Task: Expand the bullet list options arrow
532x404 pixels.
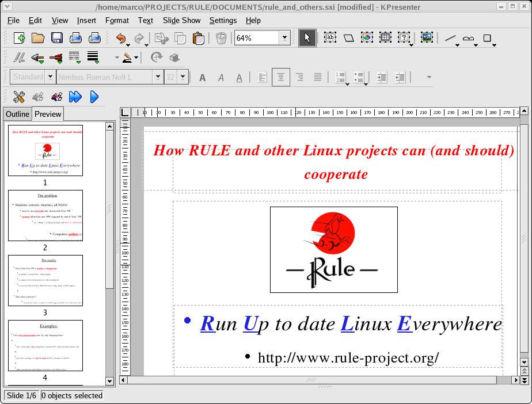Action: click(366, 84)
